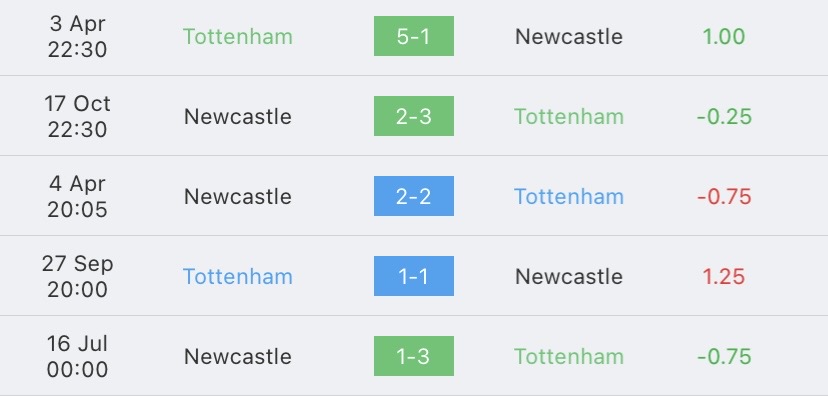The image size is (828, 396).
Task: Open the 2-3 score badge
Action: (413, 116)
